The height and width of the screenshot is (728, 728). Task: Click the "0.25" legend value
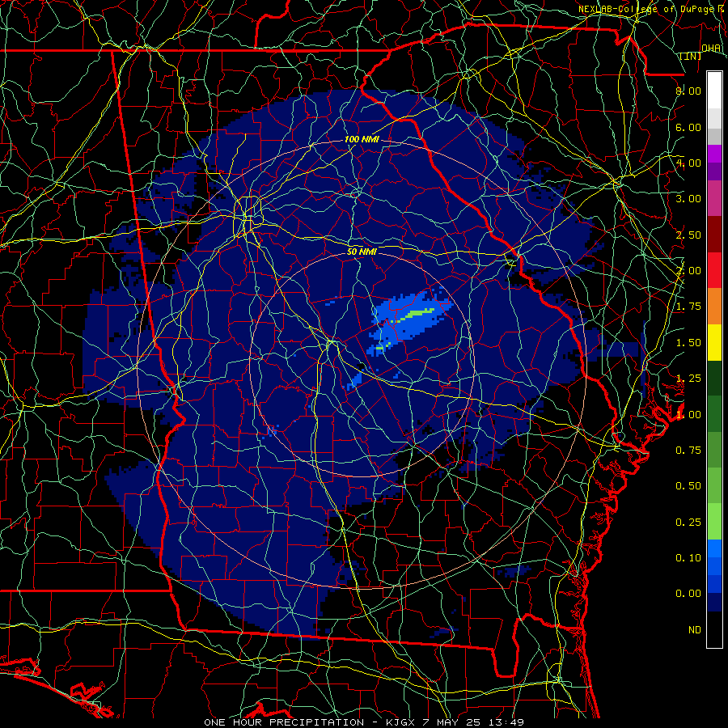688,523
